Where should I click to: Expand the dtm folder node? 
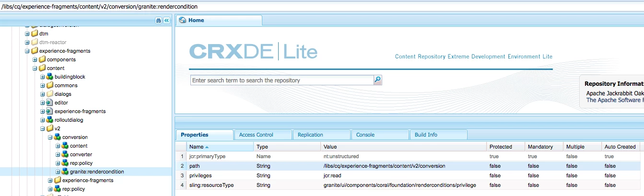[27, 34]
